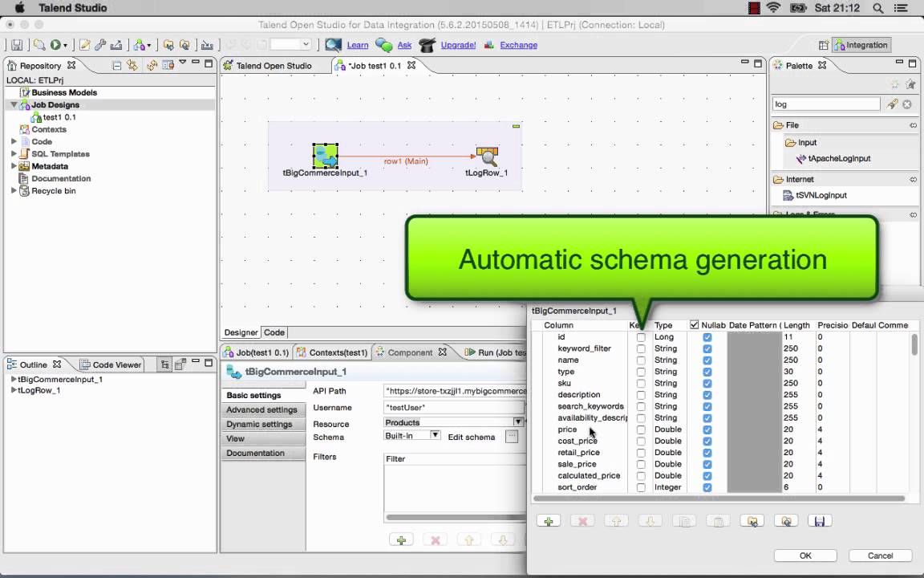Toggle Nullable checkbox for name column
Viewport: 924px width, 578px height.
tap(707, 360)
